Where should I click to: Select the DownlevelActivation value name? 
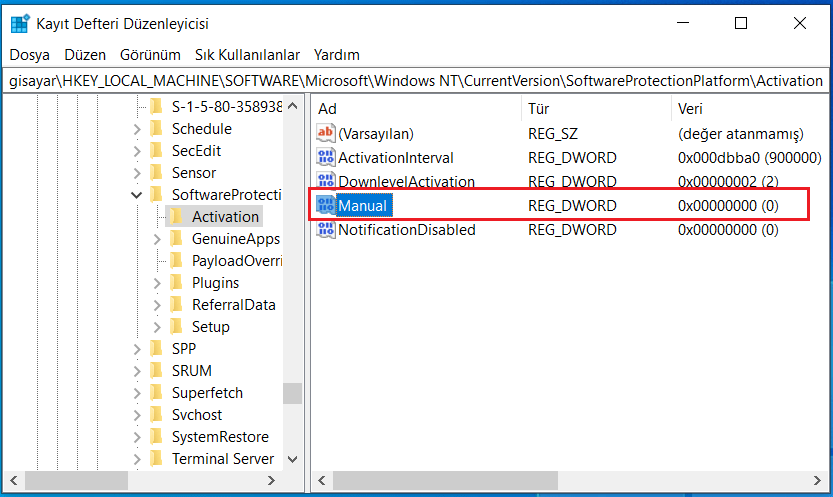[x=406, y=182]
